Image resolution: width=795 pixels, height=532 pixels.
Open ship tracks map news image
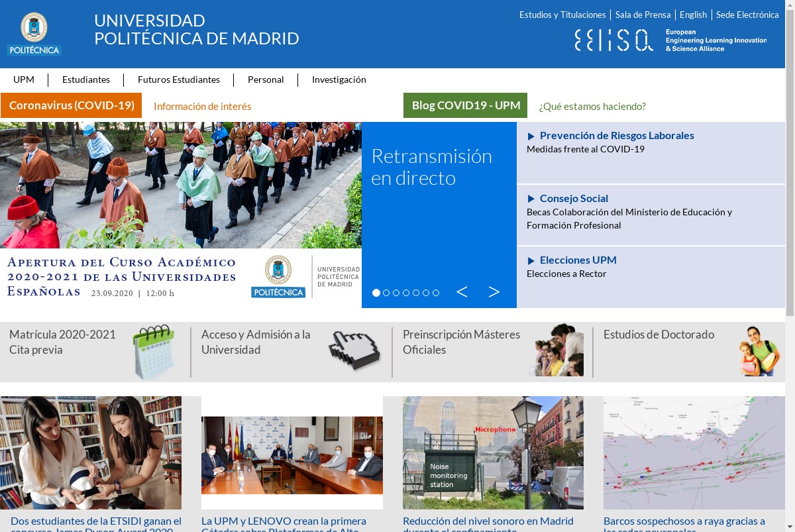coord(694,453)
